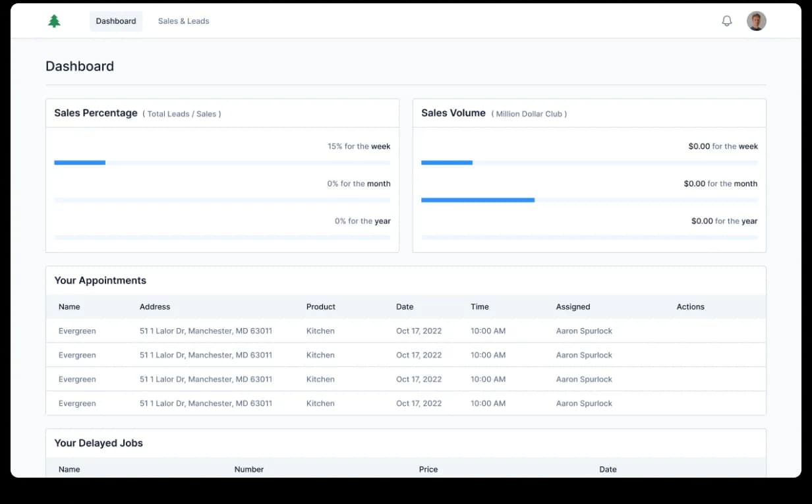Click the "( Million Dollar Club )" subtitle
Image resolution: width=812 pixels, height=504 pixels.
pyautogui.click(x=529, y=114)
